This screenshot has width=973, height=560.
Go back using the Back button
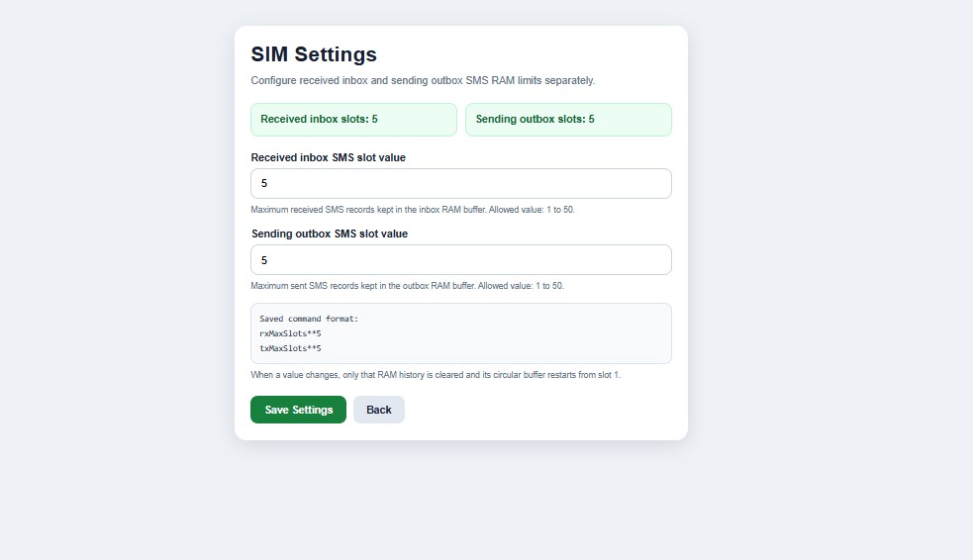(x=378, y=410)
